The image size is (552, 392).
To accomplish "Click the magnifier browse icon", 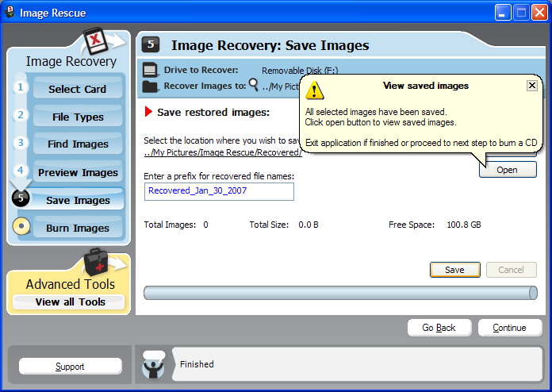I will point(254,85).
